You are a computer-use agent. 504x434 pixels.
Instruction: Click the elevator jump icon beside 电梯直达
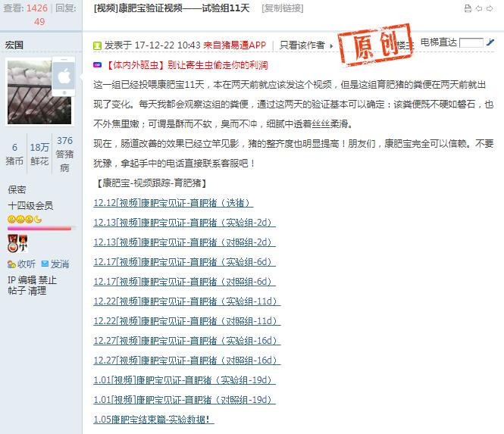[490, 42]
